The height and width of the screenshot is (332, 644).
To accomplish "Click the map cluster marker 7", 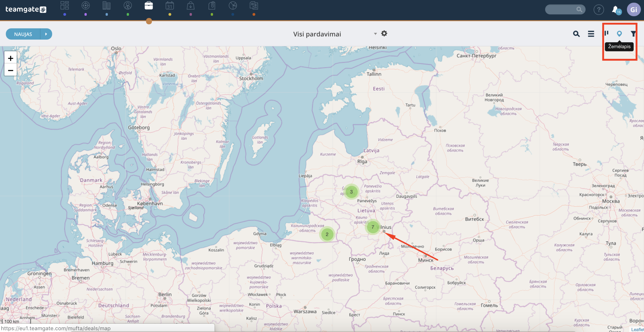I will pos(373,227).
